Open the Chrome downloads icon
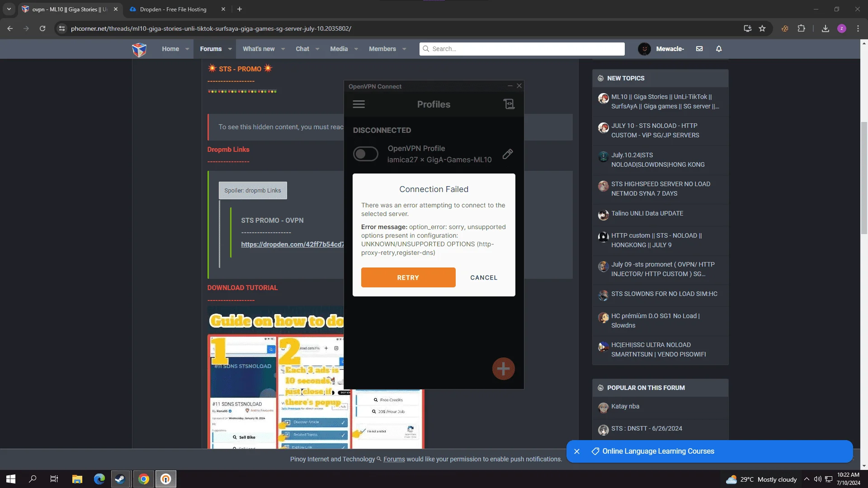Screen dimensions: 868x488 (x=825, y=28)
